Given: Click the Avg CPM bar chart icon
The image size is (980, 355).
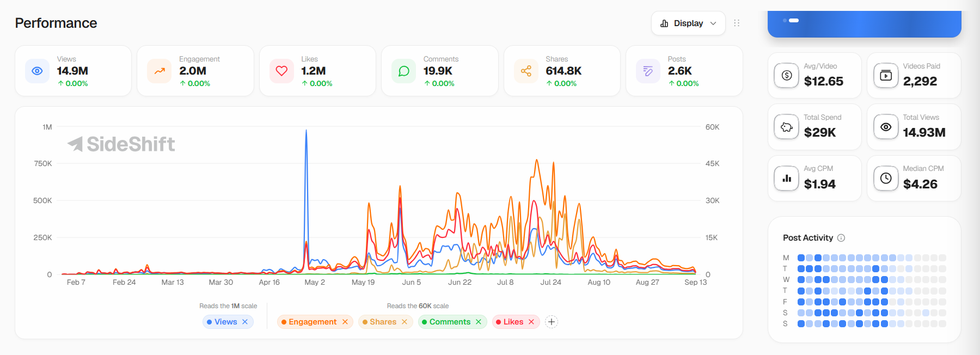Looking at the screenshot, I should coord(787,178).
